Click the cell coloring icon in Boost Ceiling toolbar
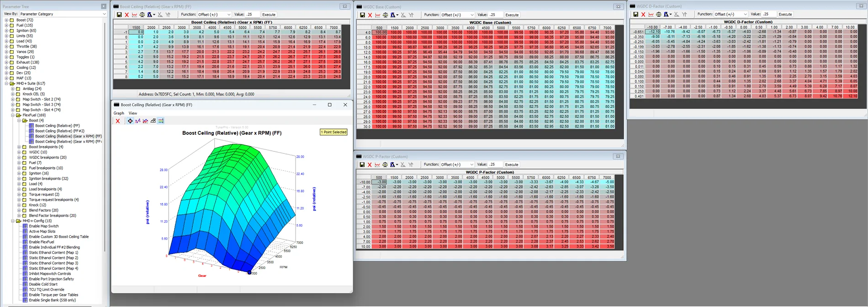This screenshot has height=307, width=868. tap(149, 15)
